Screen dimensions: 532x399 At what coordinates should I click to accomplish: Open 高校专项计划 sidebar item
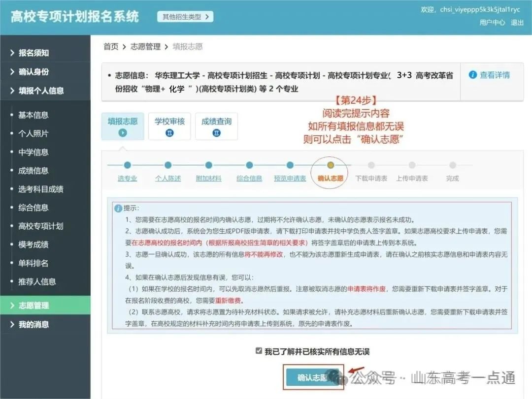click(x=41, y=226)
